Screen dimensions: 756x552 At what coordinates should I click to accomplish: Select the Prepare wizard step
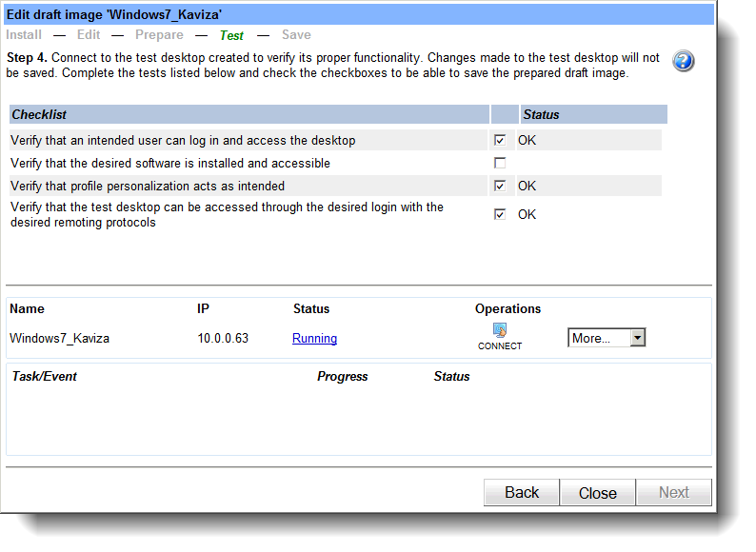click(x=159, y=35)
